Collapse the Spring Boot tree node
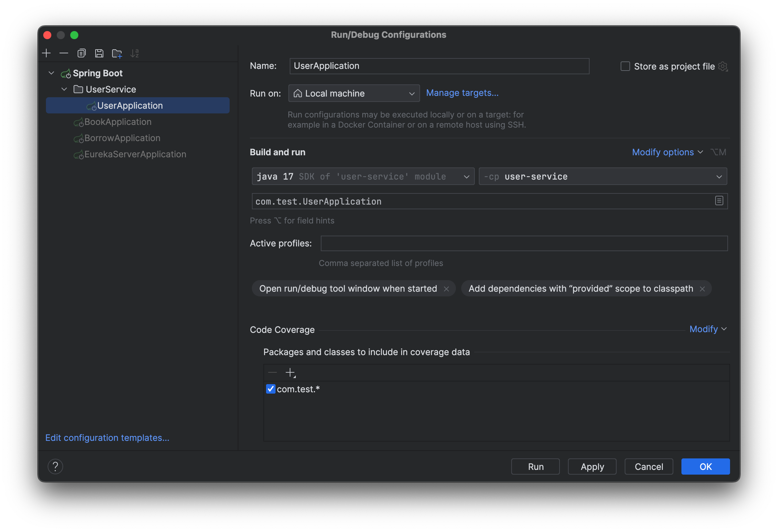The image size is (778, 532). [x=51, y=73]
